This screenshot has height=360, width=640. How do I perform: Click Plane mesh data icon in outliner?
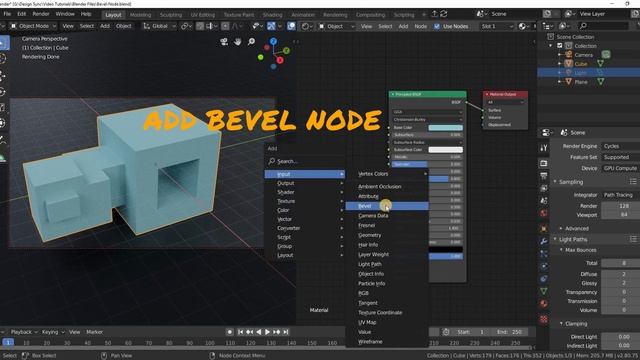point(600,82)
